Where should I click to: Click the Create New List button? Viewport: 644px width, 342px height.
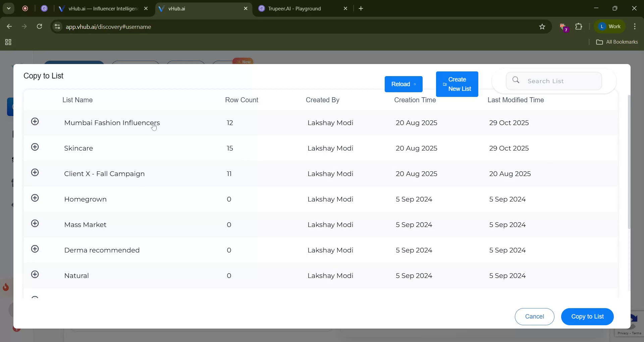click(457, 84)
